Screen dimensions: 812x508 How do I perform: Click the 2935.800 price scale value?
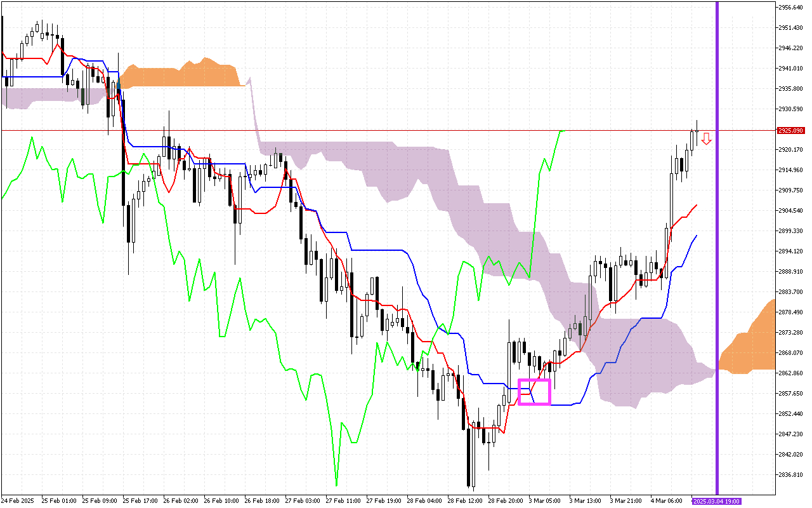click(790, 89)
